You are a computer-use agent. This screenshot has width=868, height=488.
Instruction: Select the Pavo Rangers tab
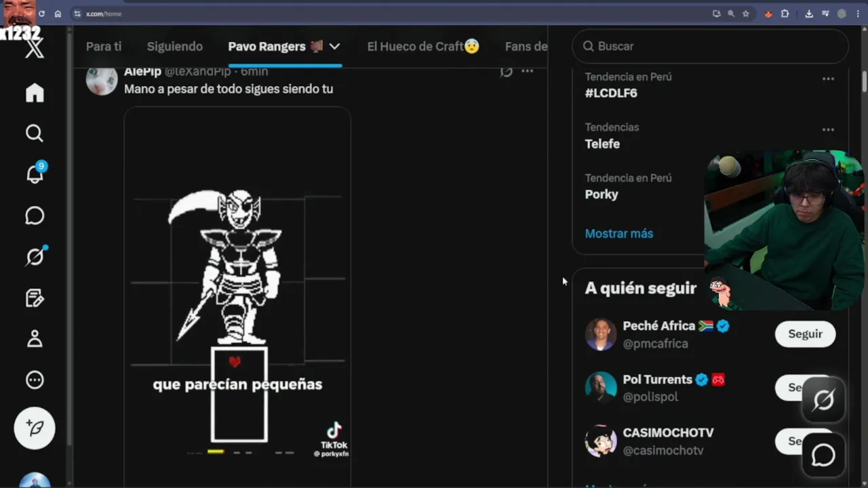[x=275, y=46]
